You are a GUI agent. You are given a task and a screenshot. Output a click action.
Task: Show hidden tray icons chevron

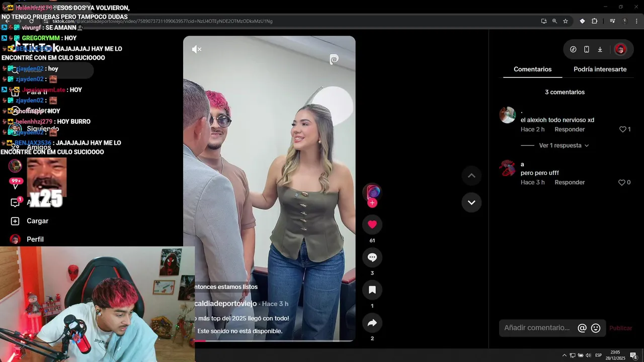point(564,355)
